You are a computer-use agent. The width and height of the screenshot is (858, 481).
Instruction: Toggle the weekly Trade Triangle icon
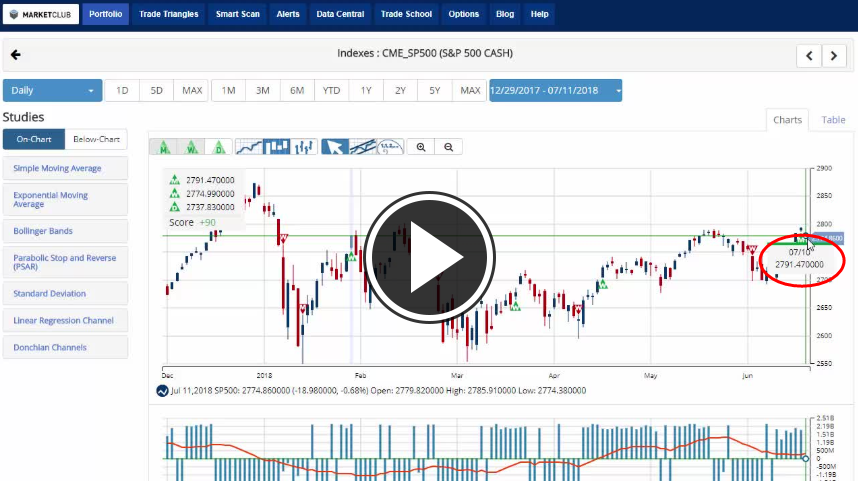[191, 147]
